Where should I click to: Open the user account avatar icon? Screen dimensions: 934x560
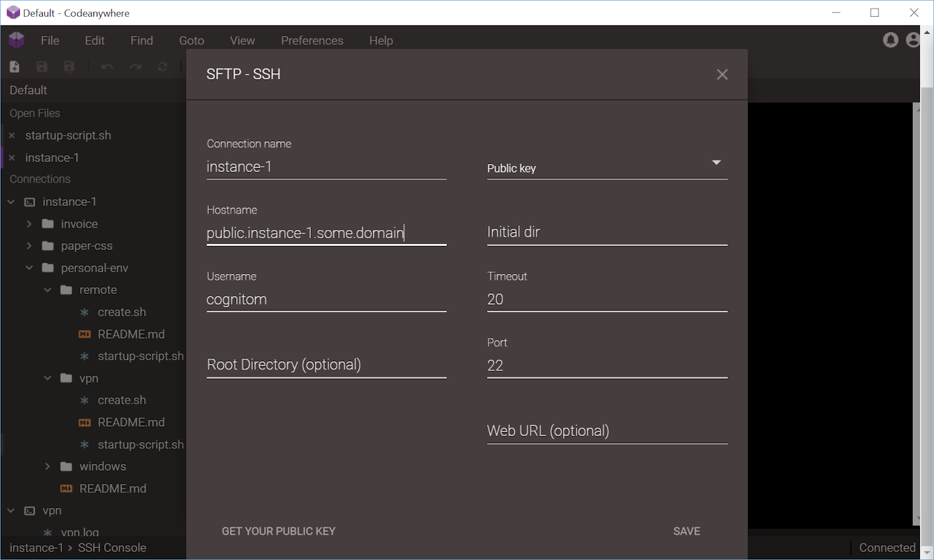point(914,40)
